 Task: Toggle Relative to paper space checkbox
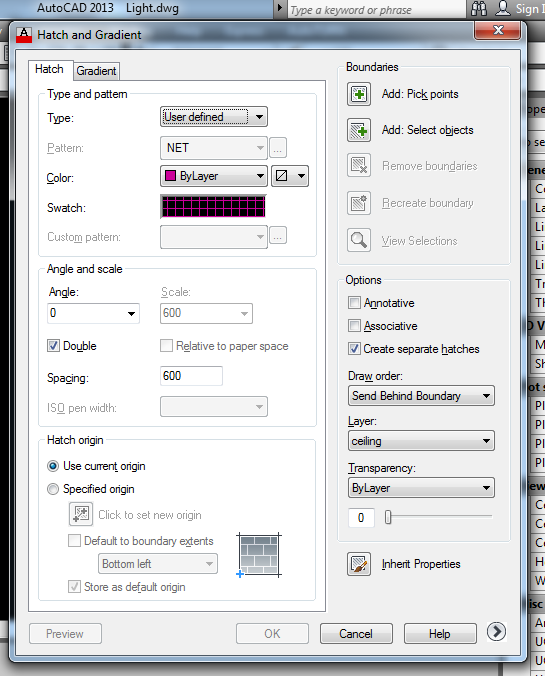(x=166, y=346)
